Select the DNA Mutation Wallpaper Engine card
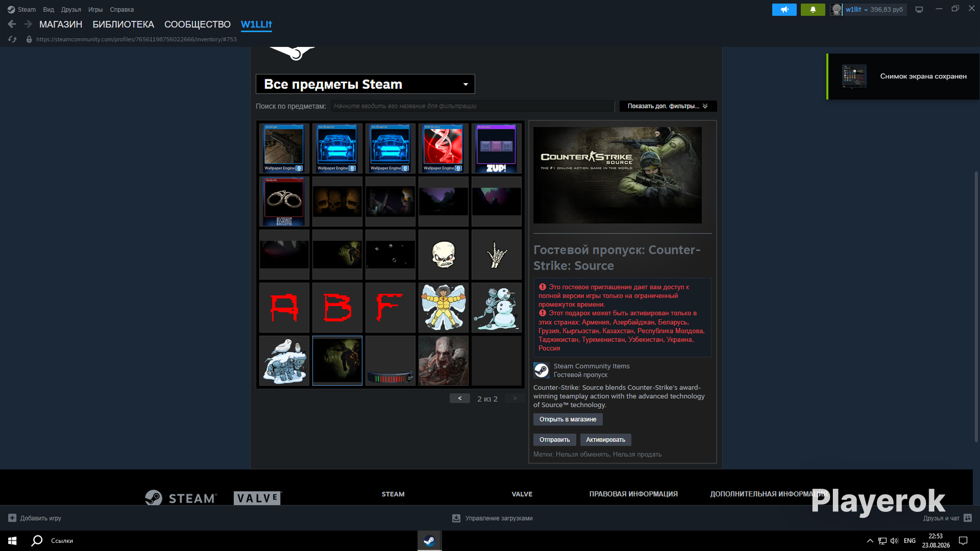The image size is (980, 551). (x=443, y=148)
